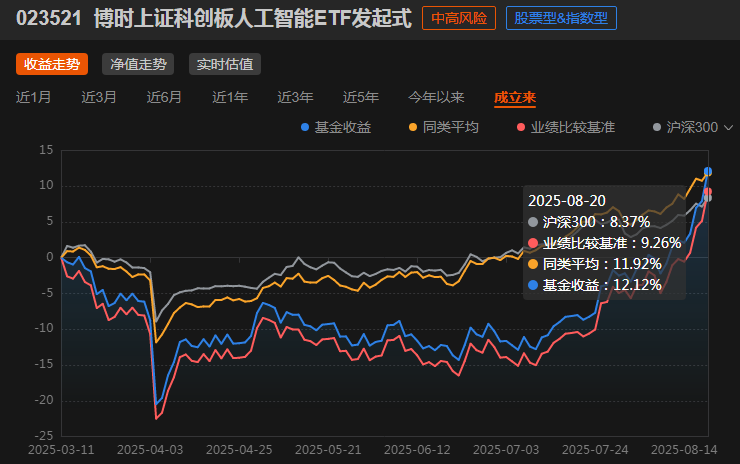The height and width of the screenshot is (464, 740).
Task: Click the x-axis date 2025-03-11
Action: 61,450
